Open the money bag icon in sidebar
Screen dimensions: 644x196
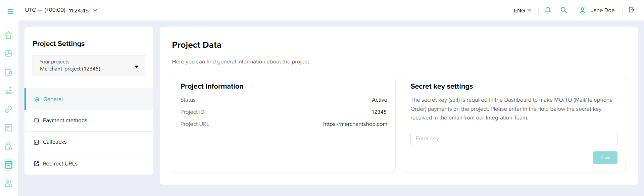(x=9, y=146)
